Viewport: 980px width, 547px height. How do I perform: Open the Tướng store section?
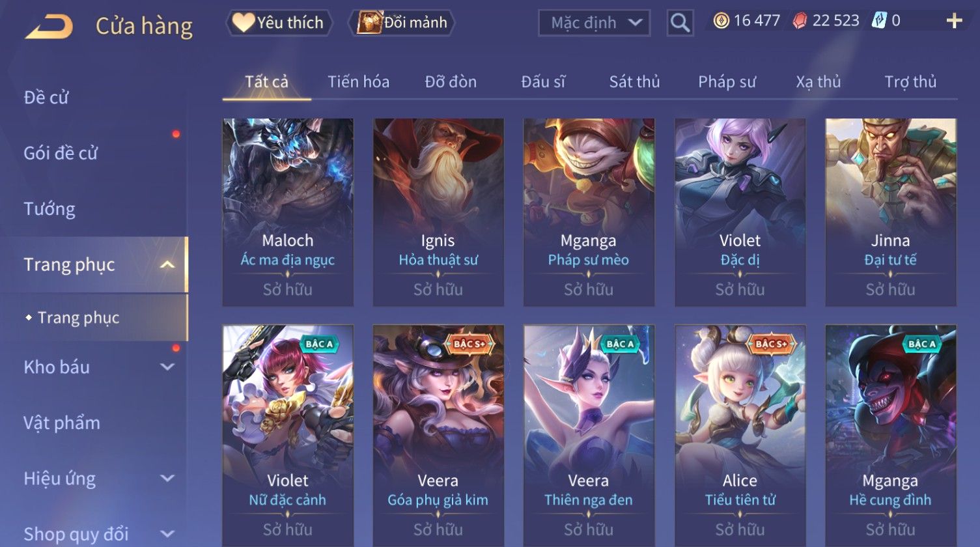click(x=49, y=209)
